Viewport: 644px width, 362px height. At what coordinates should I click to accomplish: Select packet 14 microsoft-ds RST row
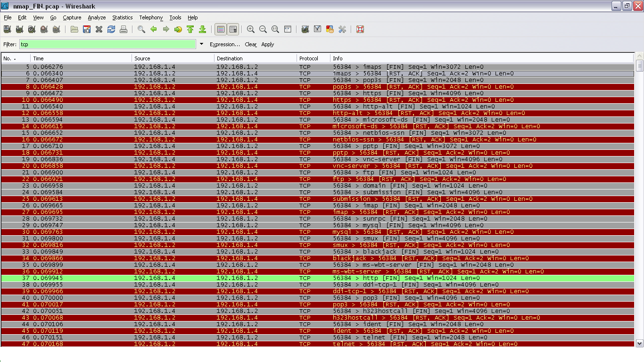[x=317, y=126]
